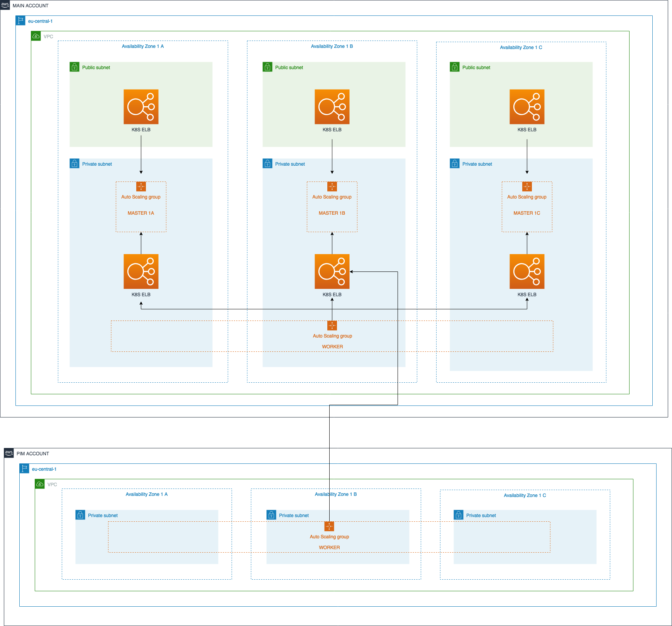The height and width of the screenshot is (626, 672).
Task: Click the VPC cloud icon in MAIN ACCOUNT
Action: pos(36,35)
